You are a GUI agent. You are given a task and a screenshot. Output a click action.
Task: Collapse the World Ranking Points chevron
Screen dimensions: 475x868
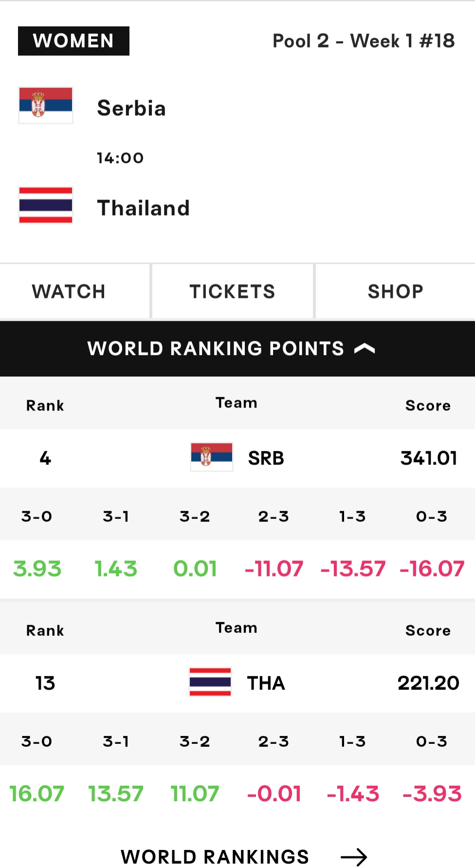pos(365,349)
